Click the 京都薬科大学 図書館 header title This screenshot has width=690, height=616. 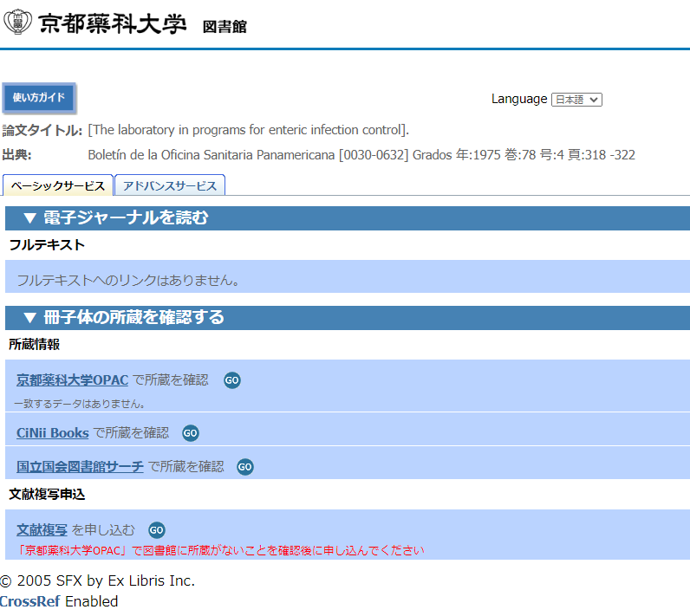coord(142,23)
